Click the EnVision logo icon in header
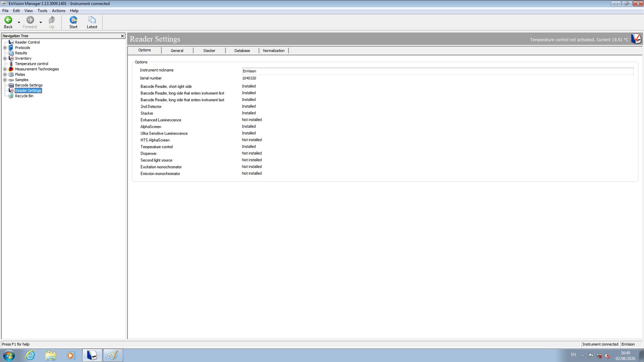The image size is (644, 362). (x=636, y=39)
